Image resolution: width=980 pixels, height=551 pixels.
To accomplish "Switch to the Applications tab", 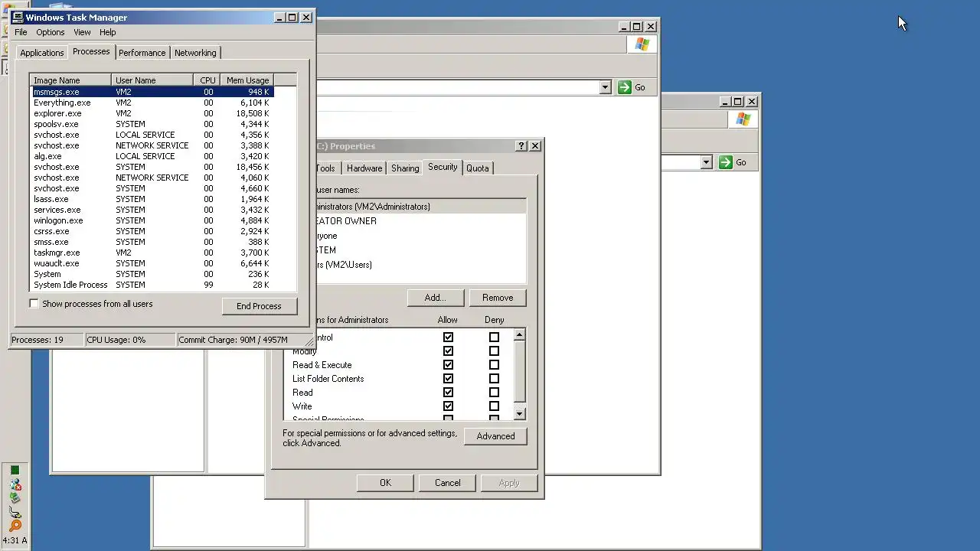I will coord(41,53).
